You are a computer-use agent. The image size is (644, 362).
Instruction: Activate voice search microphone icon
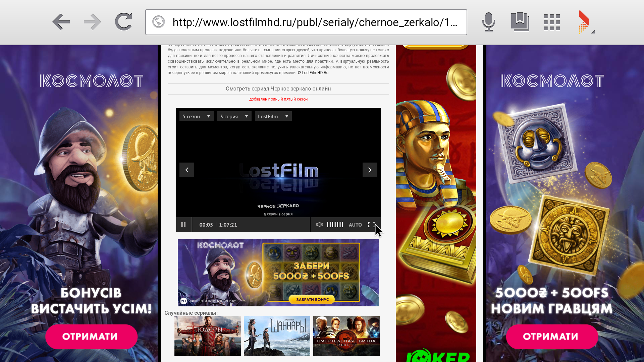489,22
